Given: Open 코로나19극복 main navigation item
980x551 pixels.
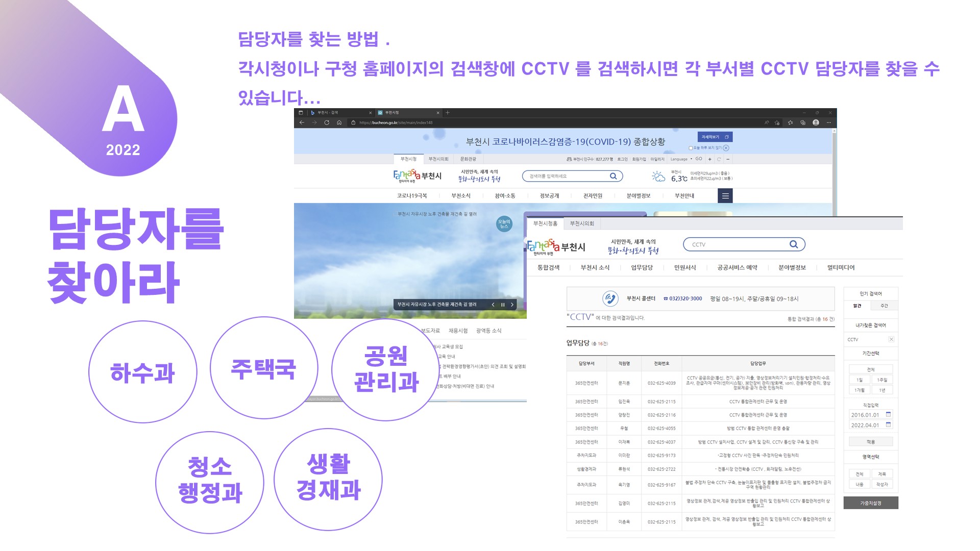Looking at the screenshot, I should [x=412, y=196].
